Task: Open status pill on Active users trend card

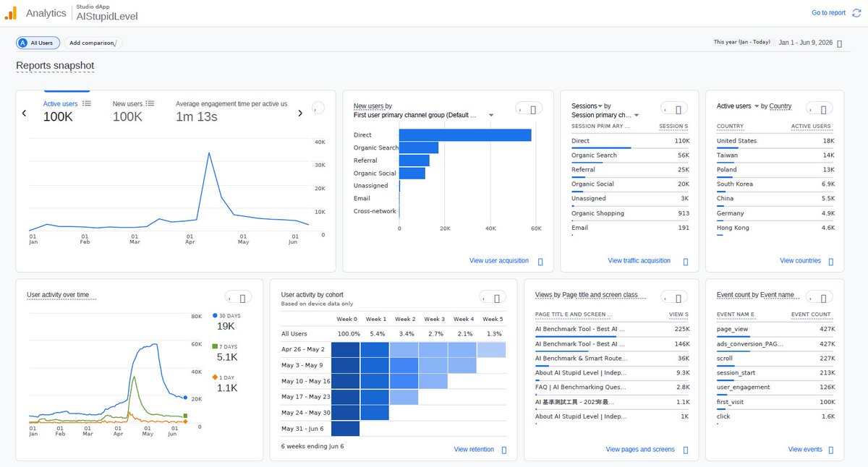Action: click(x=318, y=108)
